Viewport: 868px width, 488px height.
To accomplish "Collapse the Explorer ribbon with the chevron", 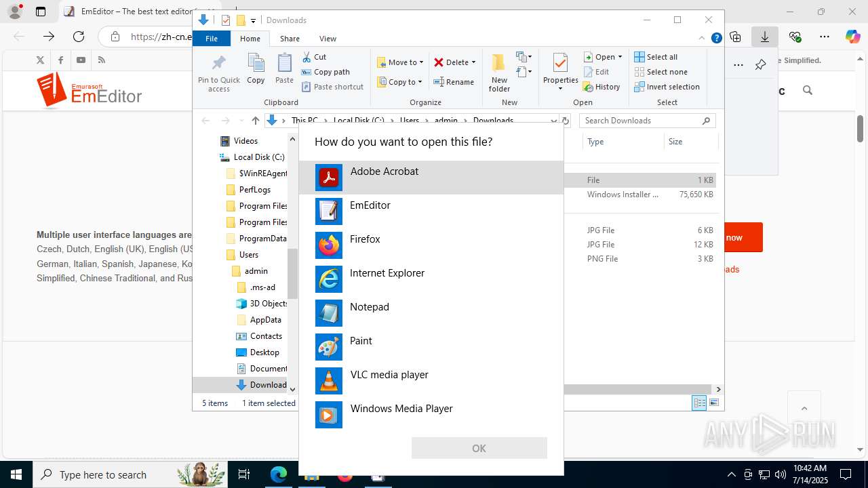I will [702, 38].
